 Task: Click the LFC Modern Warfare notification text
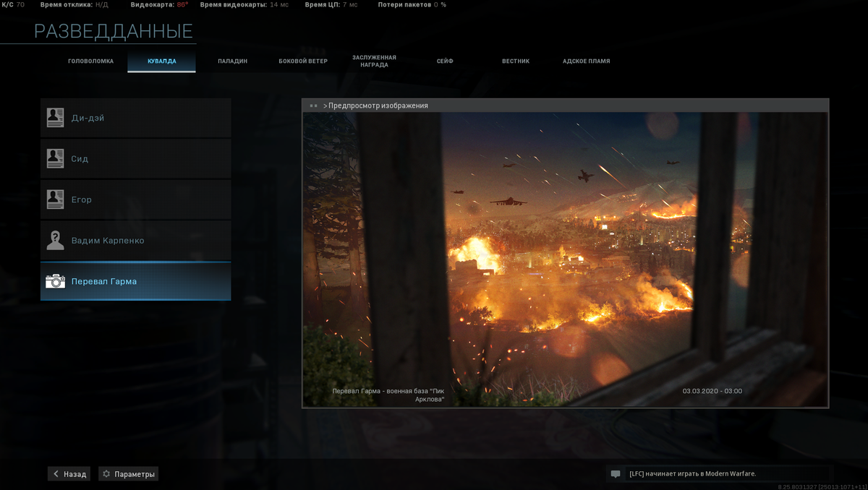coord(692,474)
